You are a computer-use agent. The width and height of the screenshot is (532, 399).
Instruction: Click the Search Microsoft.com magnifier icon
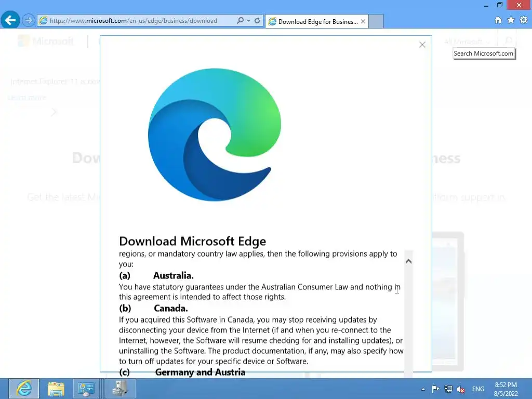[x=508, y=42]
